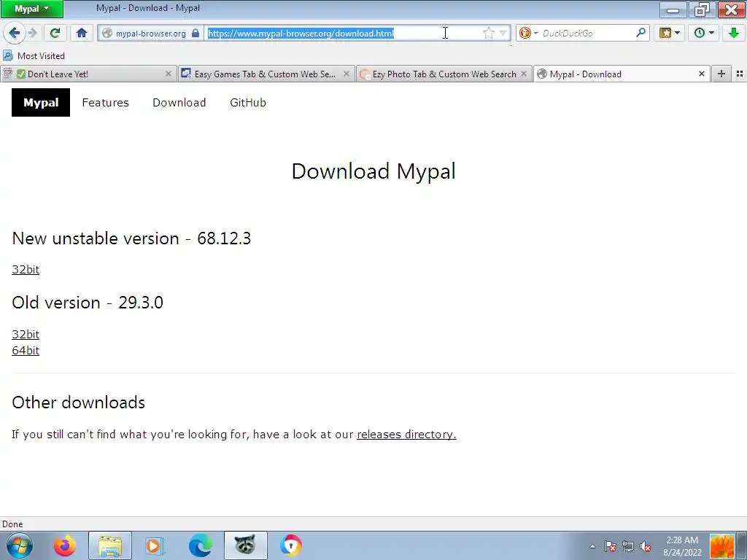Viewport: 747px width, 560px height.
Task: Close the Don't Leave Yet! tab
Action: point(169,74)
